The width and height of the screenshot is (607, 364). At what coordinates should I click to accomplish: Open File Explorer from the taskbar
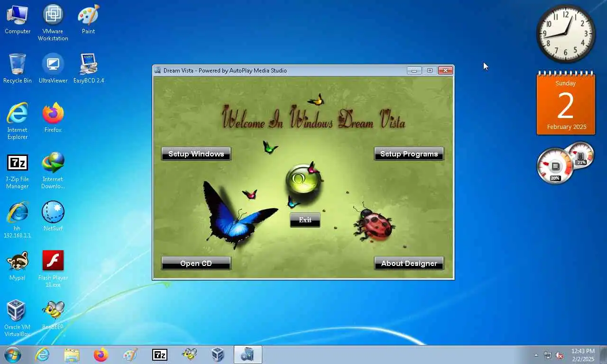72,355
